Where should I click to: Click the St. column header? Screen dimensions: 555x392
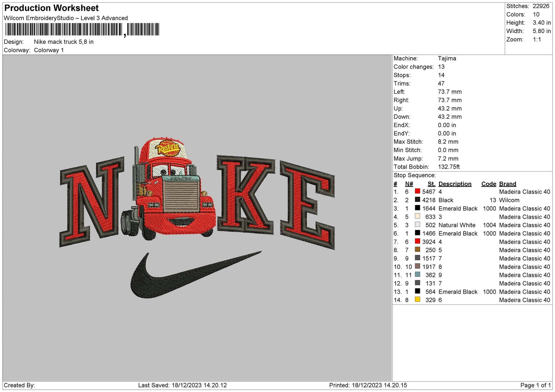(432, 184)
